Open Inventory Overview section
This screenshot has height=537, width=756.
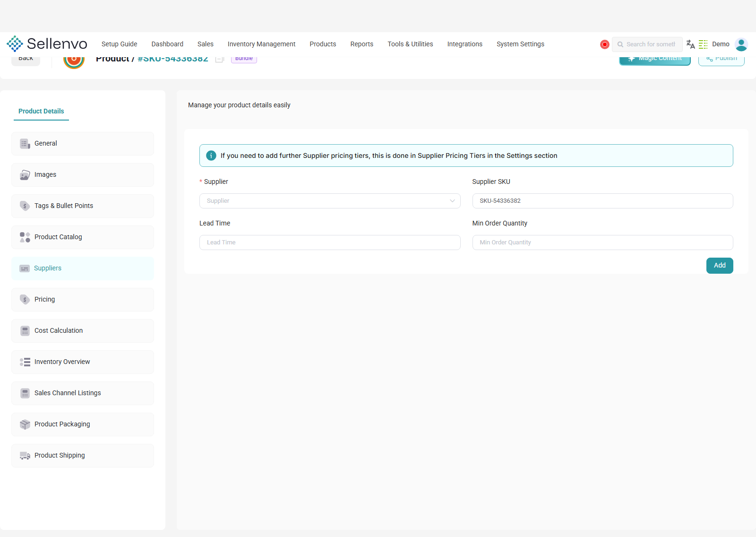[x=83, y=362]
